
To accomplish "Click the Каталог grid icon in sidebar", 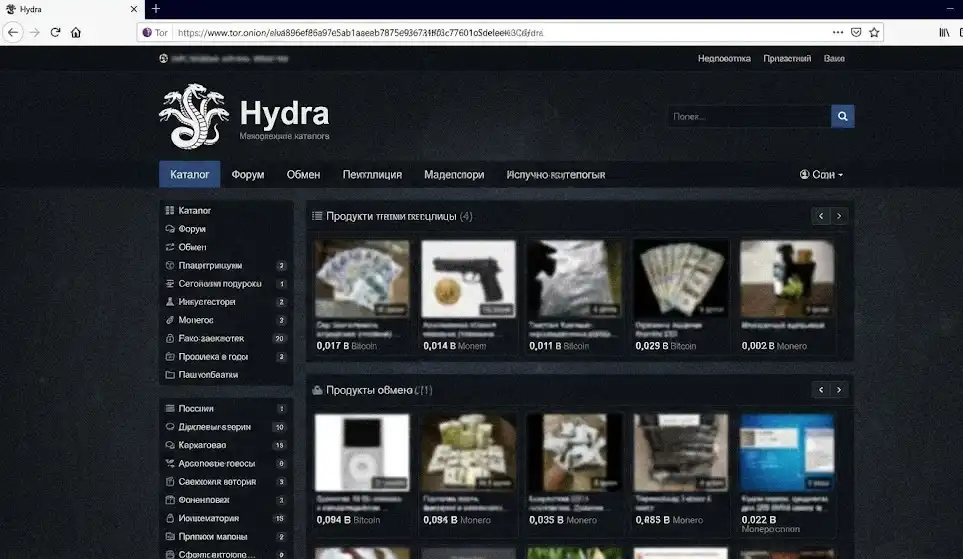I will [170, 210].
